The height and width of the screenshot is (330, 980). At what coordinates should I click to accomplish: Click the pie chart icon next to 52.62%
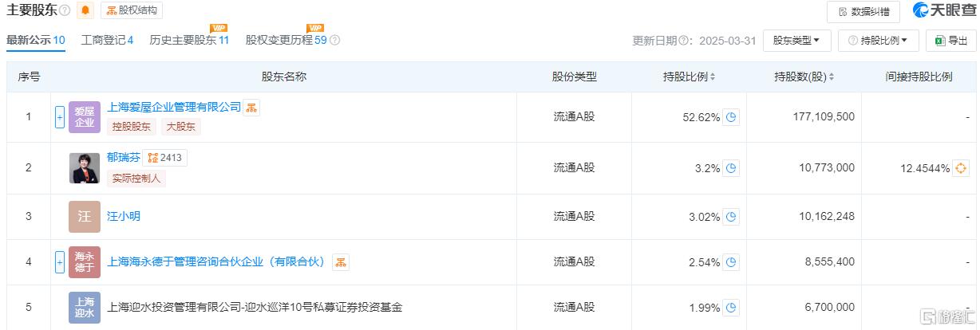tap(731, 117)
